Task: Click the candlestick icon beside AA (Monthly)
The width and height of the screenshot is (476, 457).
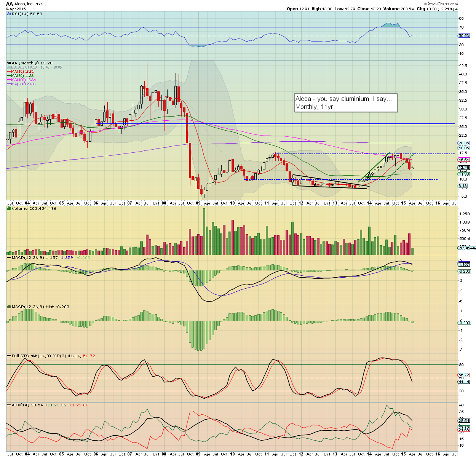Action: click(x=9, y=63)
